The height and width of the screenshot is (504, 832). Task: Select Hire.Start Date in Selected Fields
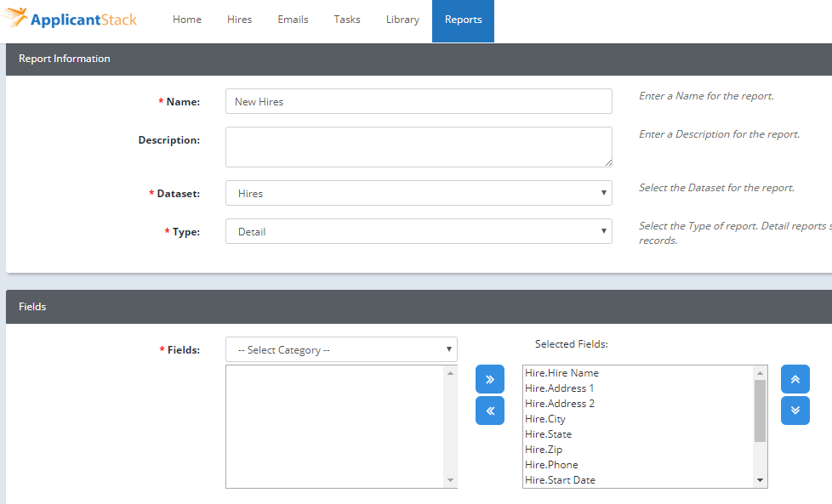[638, 480]
